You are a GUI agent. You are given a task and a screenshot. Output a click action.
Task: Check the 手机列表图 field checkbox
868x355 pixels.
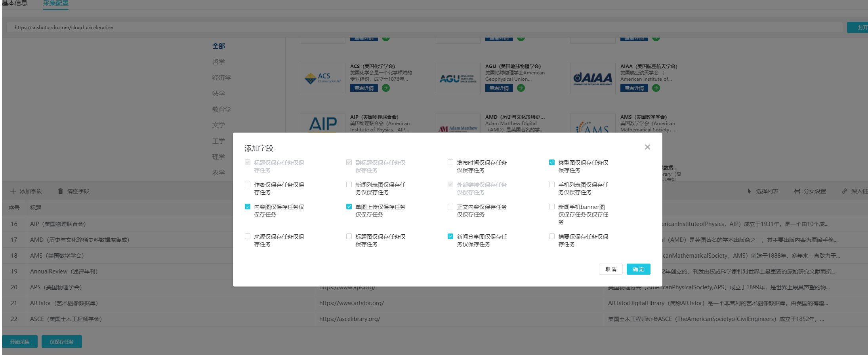(552, 184)
